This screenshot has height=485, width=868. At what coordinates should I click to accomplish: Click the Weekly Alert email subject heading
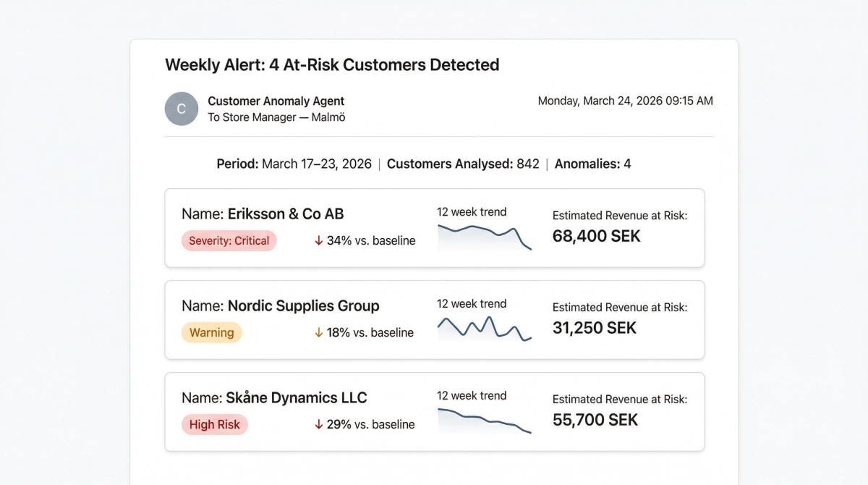tap(332, 65)
